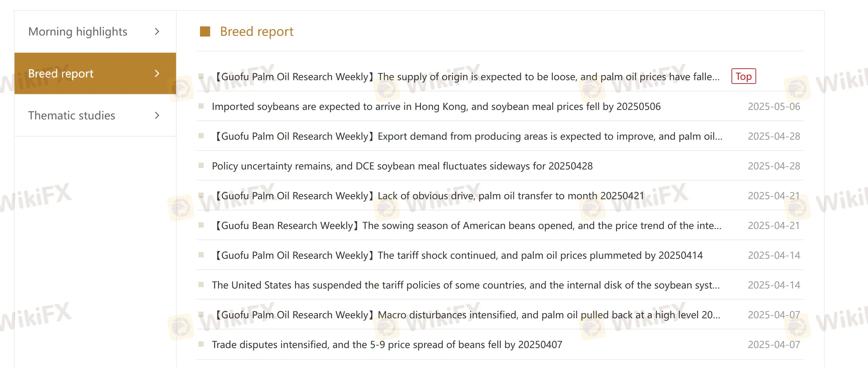Click bullet marker beside United States tariff policies article
This screenshot has height=367, width=868.
tap(201, 285)
